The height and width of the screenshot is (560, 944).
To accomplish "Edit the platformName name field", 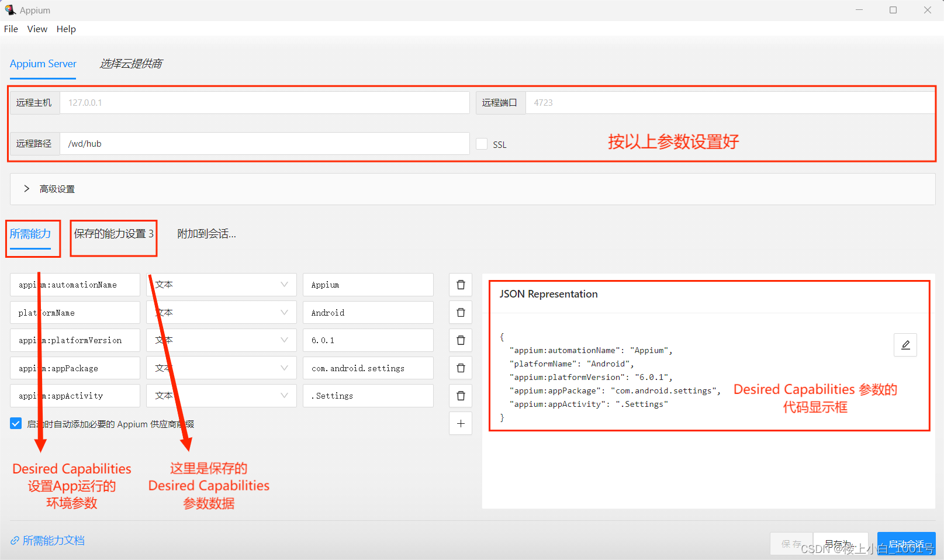I will coord(75,313).
